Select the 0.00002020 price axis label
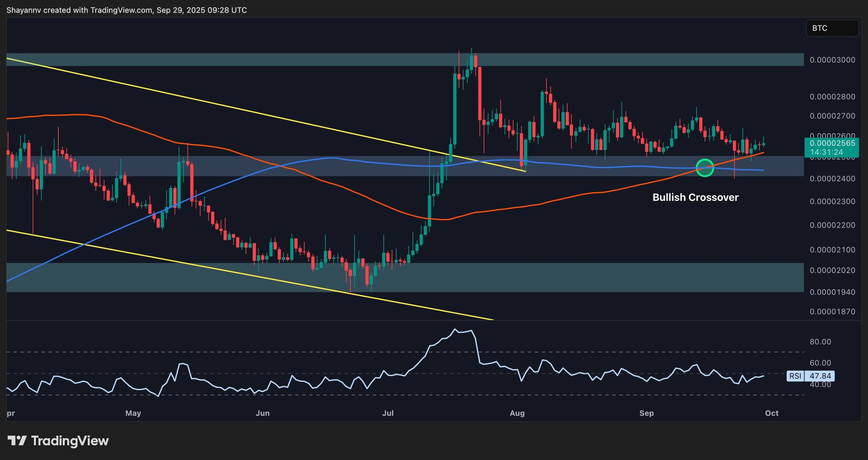Image resolution: width=868 pixels, height=460 pixels. click(832, 270)
